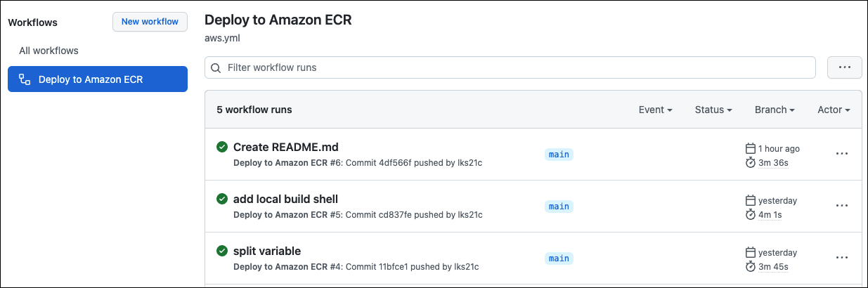868x288 pixels.
Task: Click the green success check for Create README.md
Action: 222,147
